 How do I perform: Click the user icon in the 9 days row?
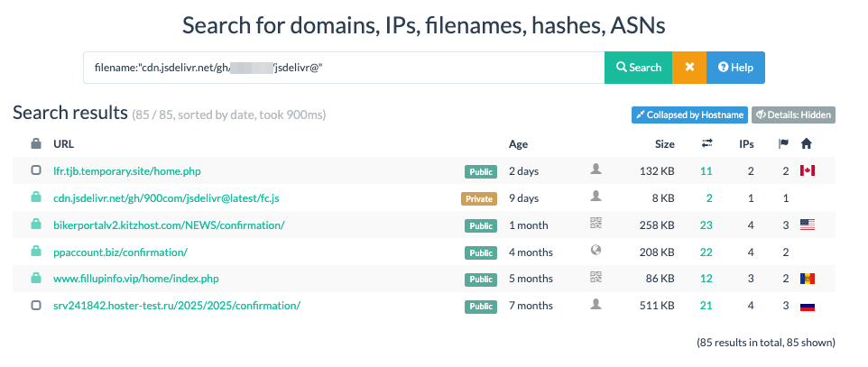596,196
